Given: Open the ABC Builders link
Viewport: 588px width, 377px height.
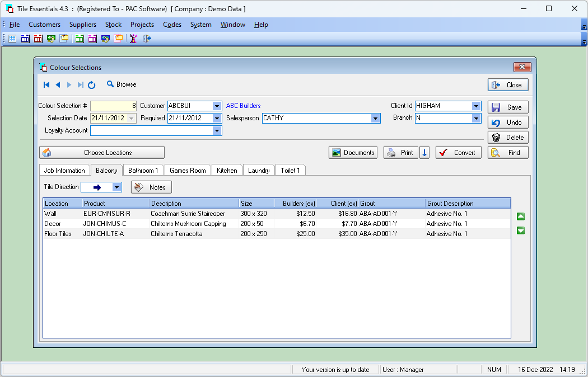Looking at the screenshot, I should coord(244,106).
